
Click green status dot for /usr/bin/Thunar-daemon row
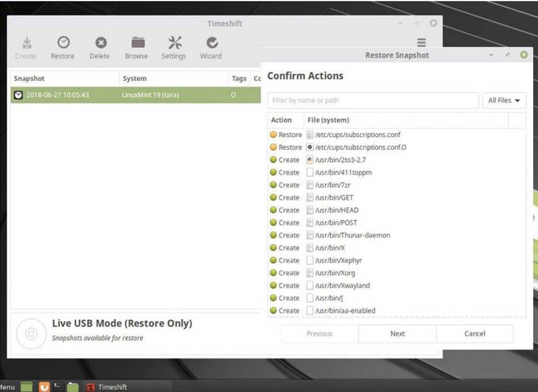coord(274,235)
